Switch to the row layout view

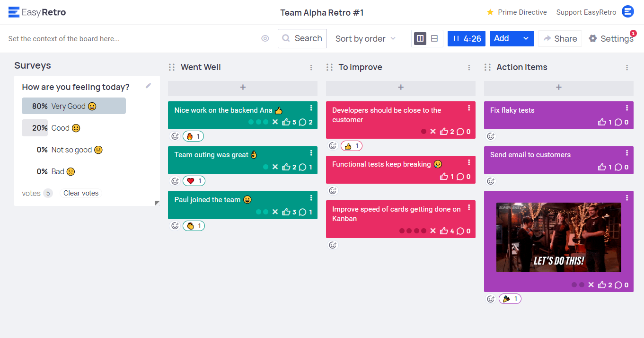click(x=434, y=39)
